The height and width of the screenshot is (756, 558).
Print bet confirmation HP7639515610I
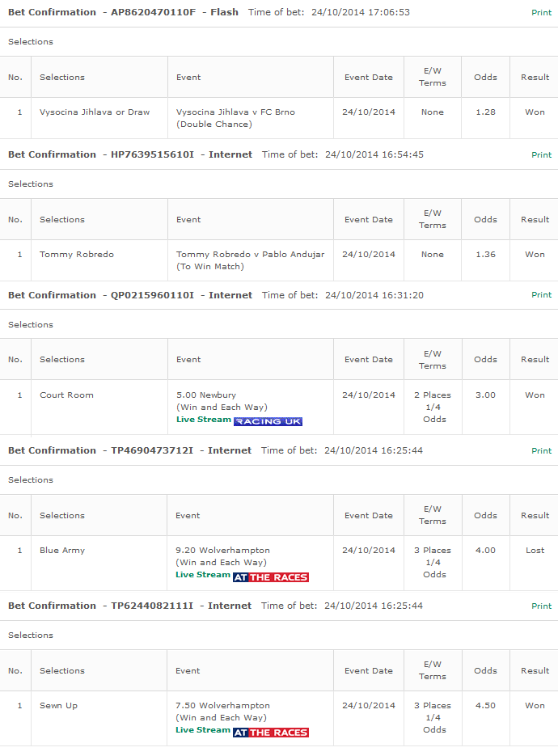click(x=541, y=154)
